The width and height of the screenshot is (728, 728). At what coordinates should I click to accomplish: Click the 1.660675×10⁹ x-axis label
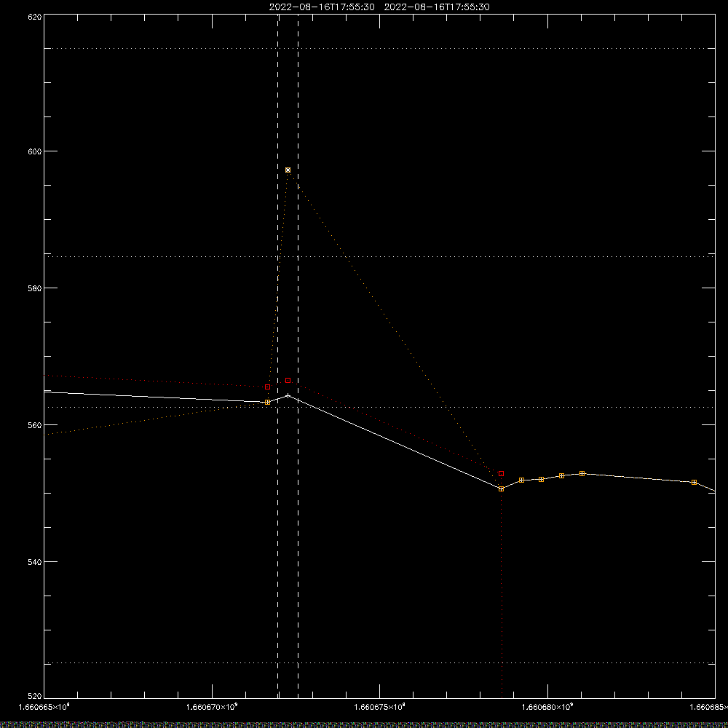380,707
